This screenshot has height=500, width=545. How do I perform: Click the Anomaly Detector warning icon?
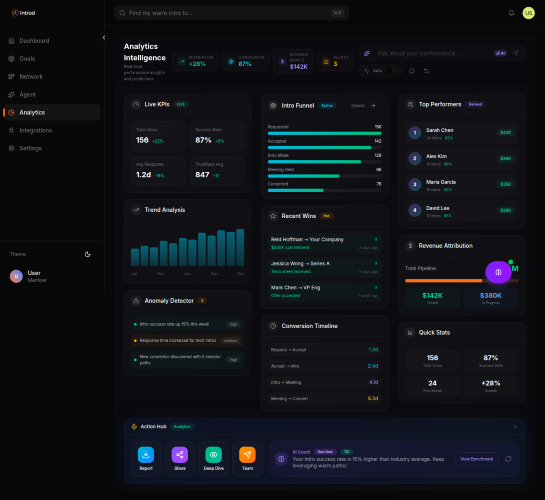(x=136, y=301)
